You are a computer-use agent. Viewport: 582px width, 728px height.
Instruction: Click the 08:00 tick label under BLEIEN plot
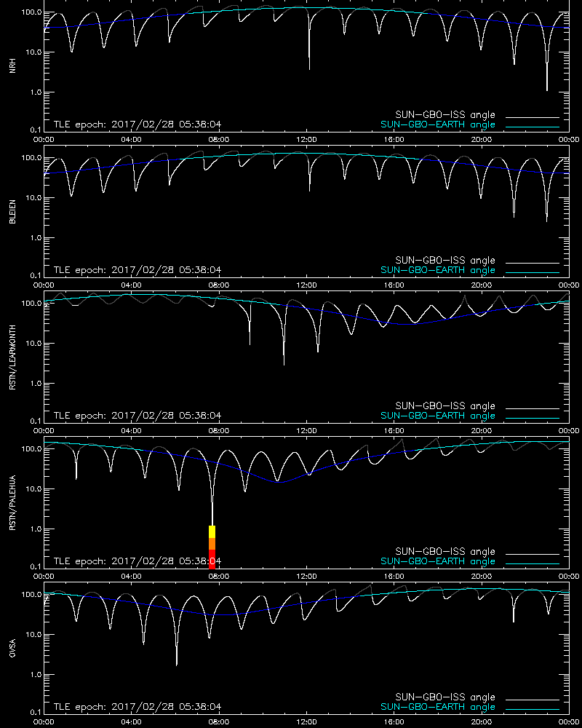218,285
